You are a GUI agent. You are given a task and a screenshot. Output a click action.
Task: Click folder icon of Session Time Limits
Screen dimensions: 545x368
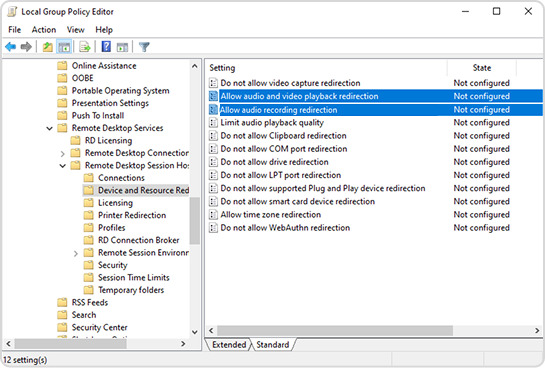point(89,278)
